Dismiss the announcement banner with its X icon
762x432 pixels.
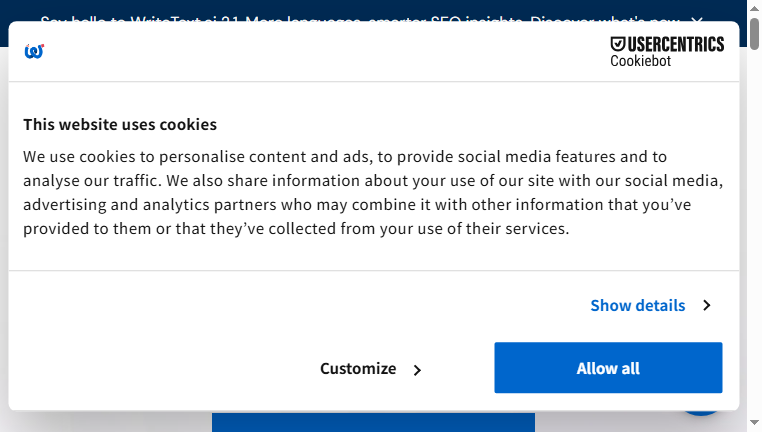coord(697,19)
